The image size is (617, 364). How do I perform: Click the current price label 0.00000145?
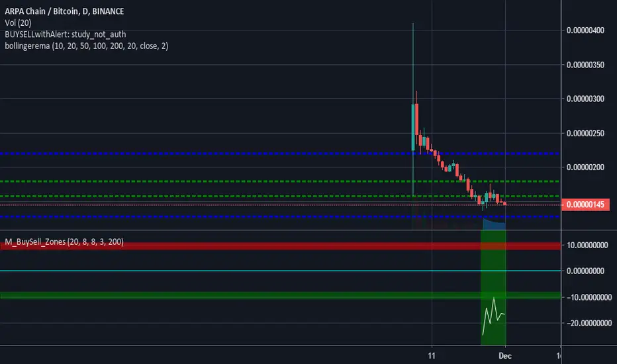coord(585,205)
